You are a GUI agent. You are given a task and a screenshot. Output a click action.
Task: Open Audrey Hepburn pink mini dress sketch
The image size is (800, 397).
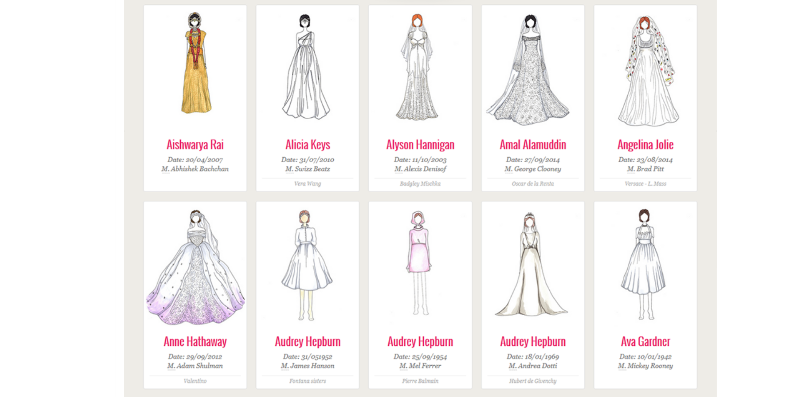click(x=418, y=263)
